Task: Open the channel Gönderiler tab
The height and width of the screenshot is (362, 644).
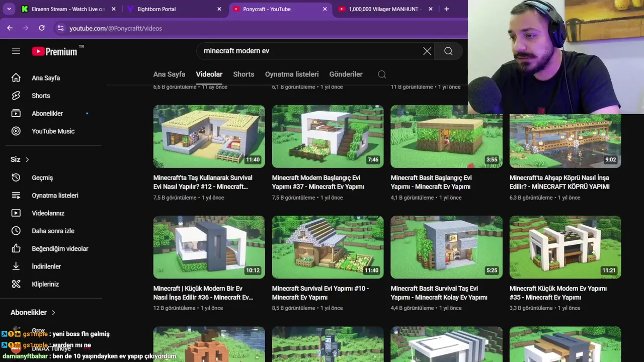Action: pos(346,74)
